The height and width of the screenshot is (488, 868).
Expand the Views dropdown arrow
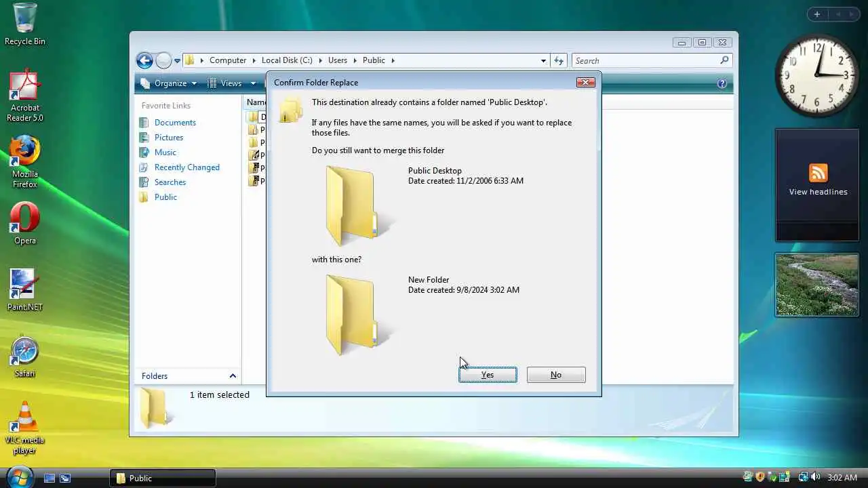click(x=254, y=83)
